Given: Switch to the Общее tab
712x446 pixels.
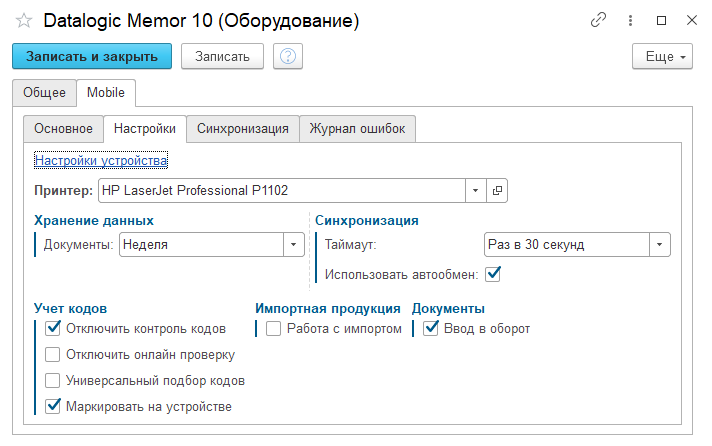Looking at the screenshot, I should tap(44, 93).
